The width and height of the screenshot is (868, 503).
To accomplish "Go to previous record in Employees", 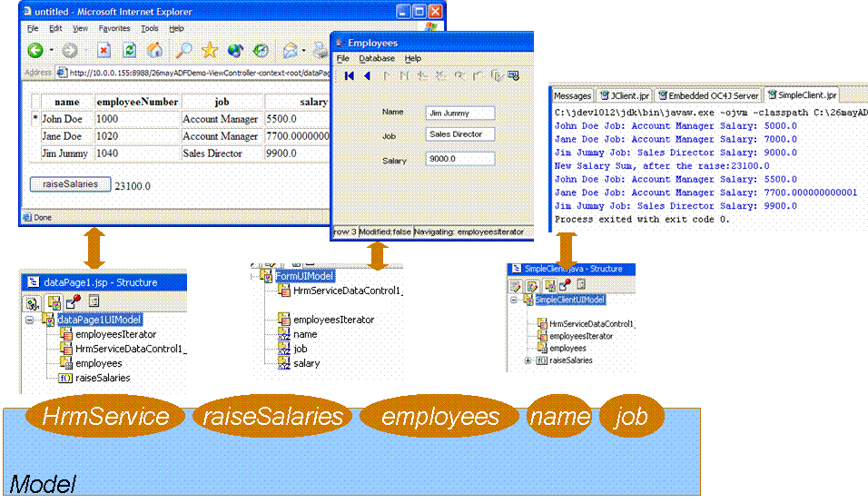I will tap(367, 76).
